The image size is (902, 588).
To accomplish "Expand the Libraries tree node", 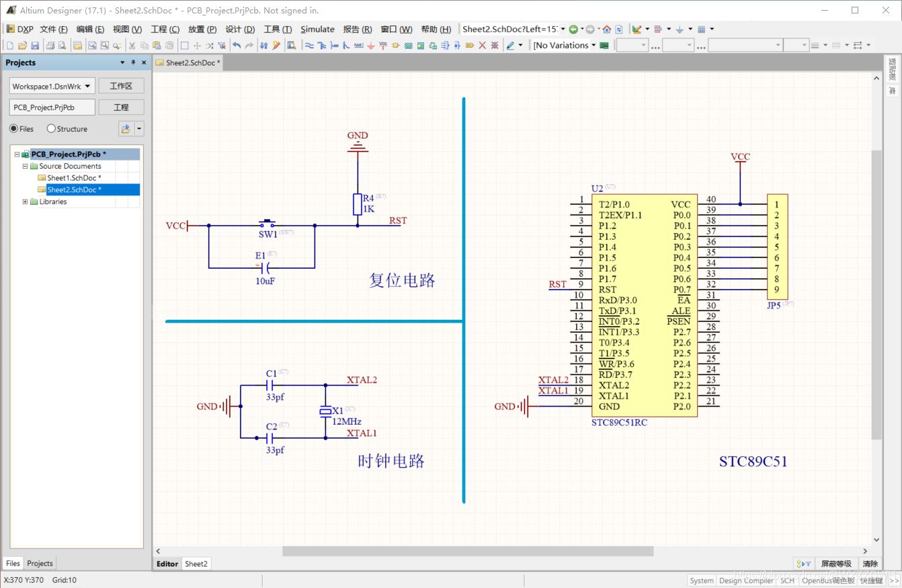I will 26,202.
